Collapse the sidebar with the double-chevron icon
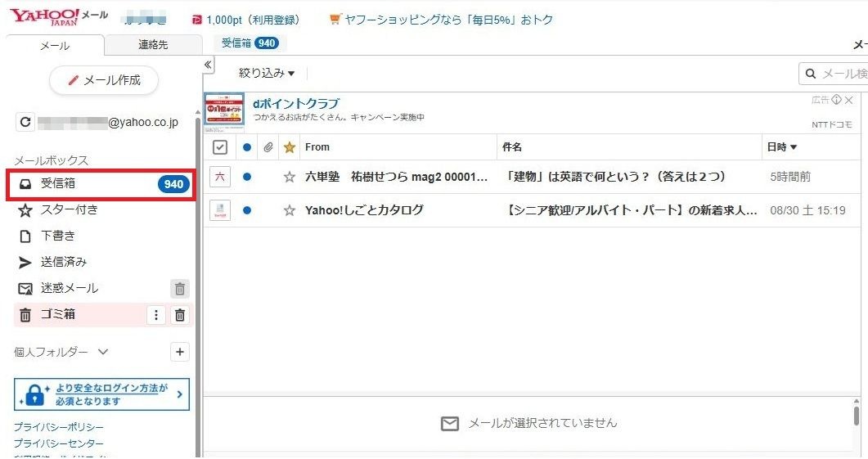Viewport: 868px width, 459px height. (x=208, y=65)
